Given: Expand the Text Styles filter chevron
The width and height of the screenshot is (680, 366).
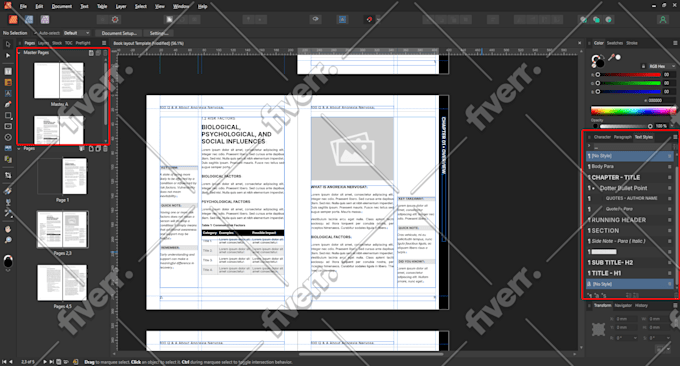Looking at the screenshot, I should coord(589,146).
